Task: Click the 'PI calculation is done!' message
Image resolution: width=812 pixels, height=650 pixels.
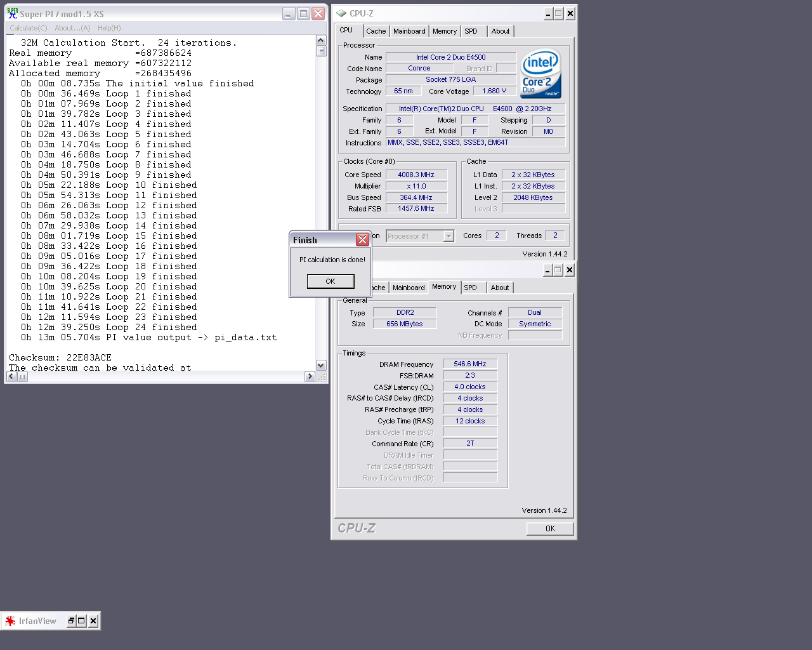Action: (x=332, y=260)
